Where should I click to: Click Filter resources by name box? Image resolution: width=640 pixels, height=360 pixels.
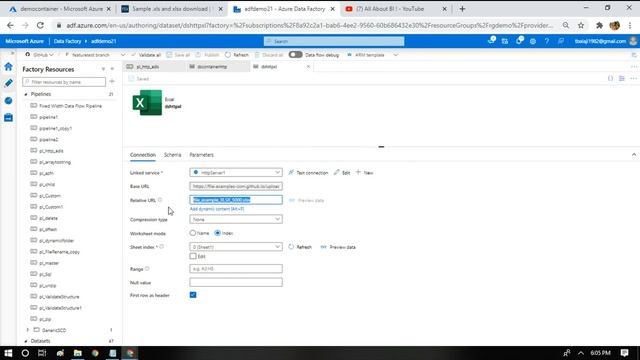[x=64, y=82]
